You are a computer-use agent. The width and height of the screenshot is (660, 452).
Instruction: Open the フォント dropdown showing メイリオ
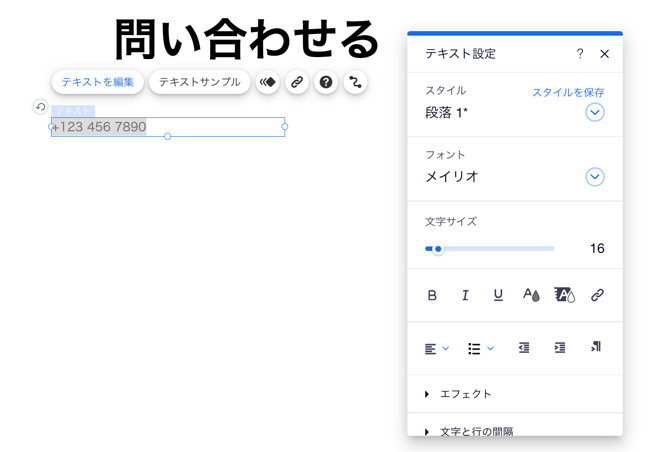click(594, 177)
